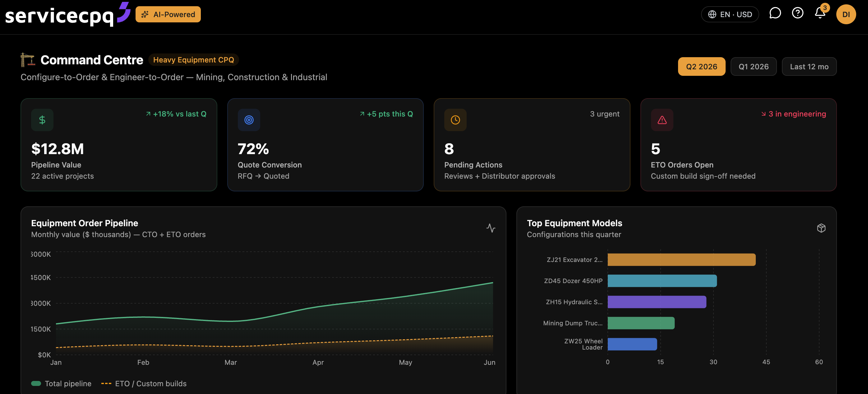
Task: Toggle ETO / Custom builds legend entry
Action: [144, 383]
